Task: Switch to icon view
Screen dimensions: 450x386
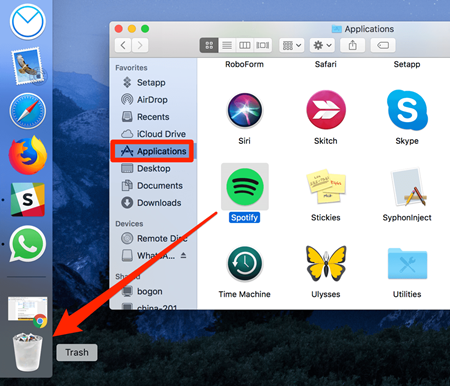Action: pyautogui.click(x=209, y=45)
